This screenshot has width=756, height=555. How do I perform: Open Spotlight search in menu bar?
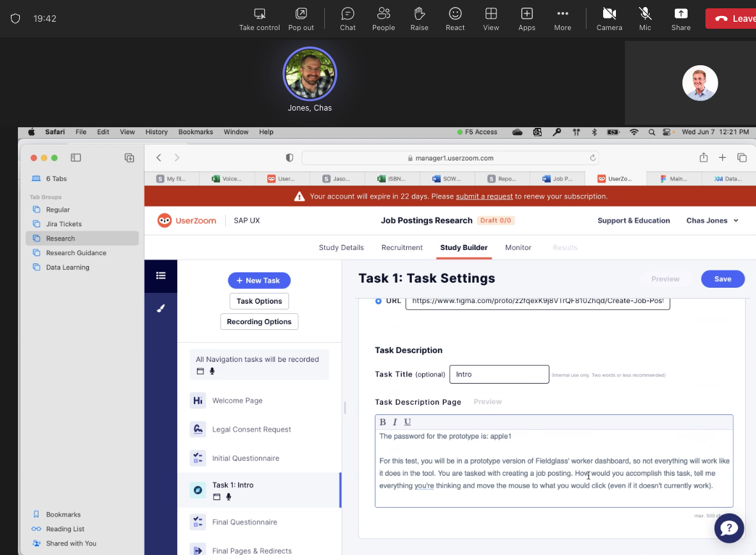[651, 132]
